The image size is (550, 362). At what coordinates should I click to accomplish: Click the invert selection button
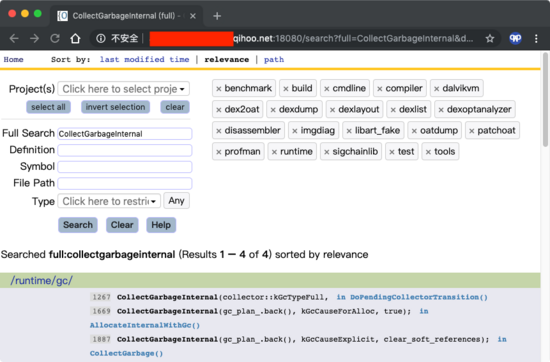[115, 107]
